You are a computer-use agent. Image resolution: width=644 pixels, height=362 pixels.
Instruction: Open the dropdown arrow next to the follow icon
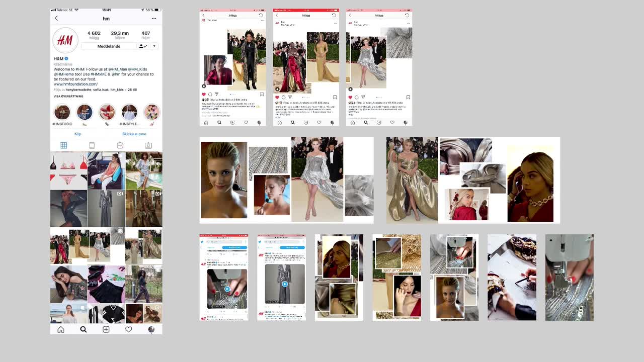pos(154,46)
